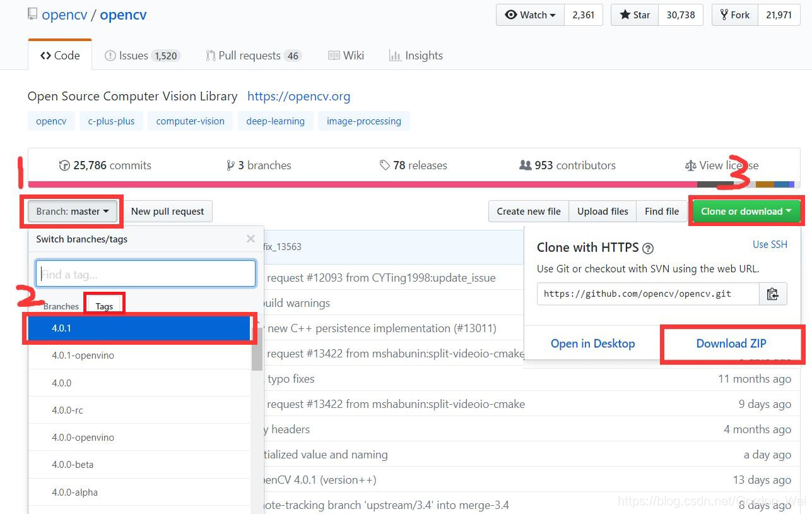Copy the clone URL using the clipboard icon

[x=774, y=293]
